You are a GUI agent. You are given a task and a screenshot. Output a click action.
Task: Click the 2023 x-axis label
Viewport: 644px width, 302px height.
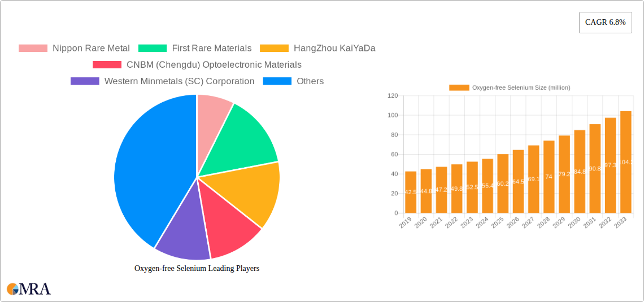pos(467,223)
